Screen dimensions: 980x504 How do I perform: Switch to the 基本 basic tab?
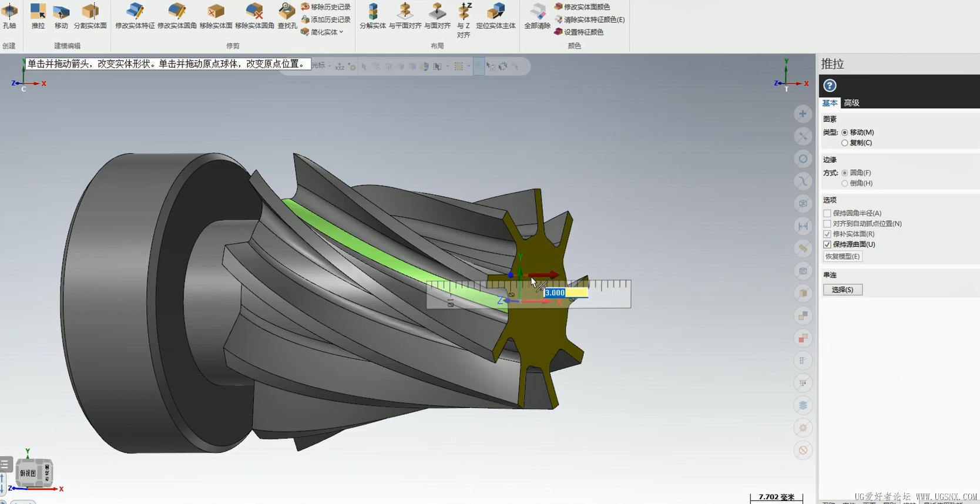830,103
